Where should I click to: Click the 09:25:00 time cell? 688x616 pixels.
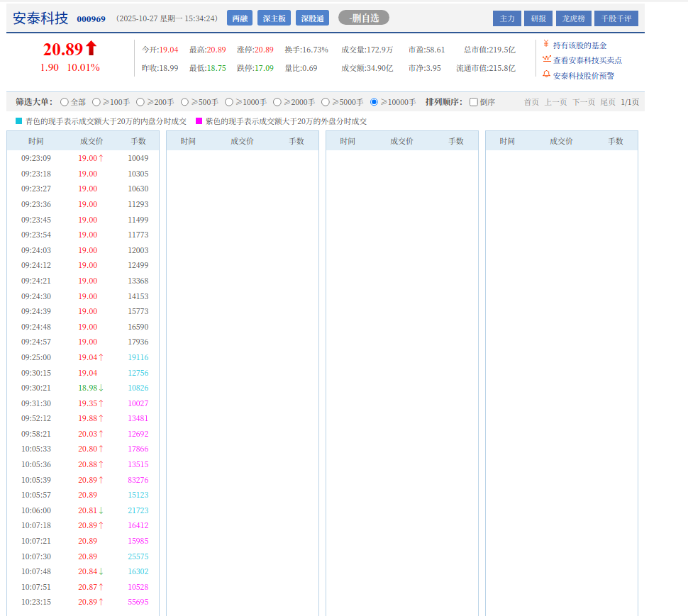36,357
